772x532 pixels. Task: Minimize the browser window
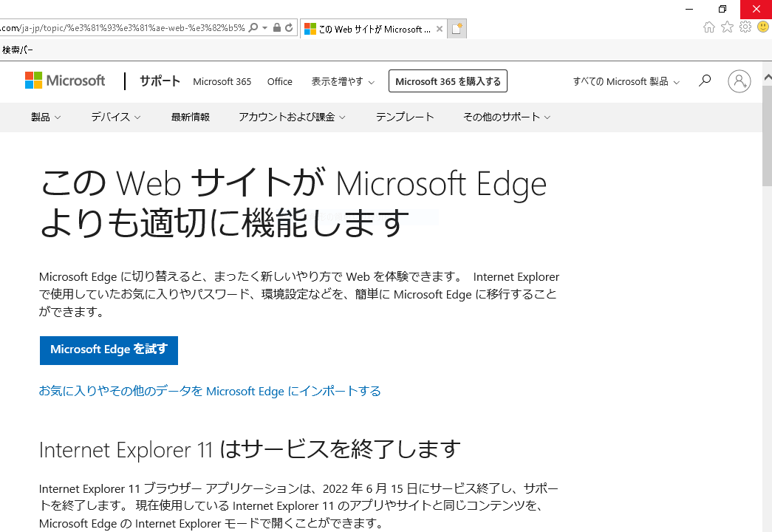689,9
